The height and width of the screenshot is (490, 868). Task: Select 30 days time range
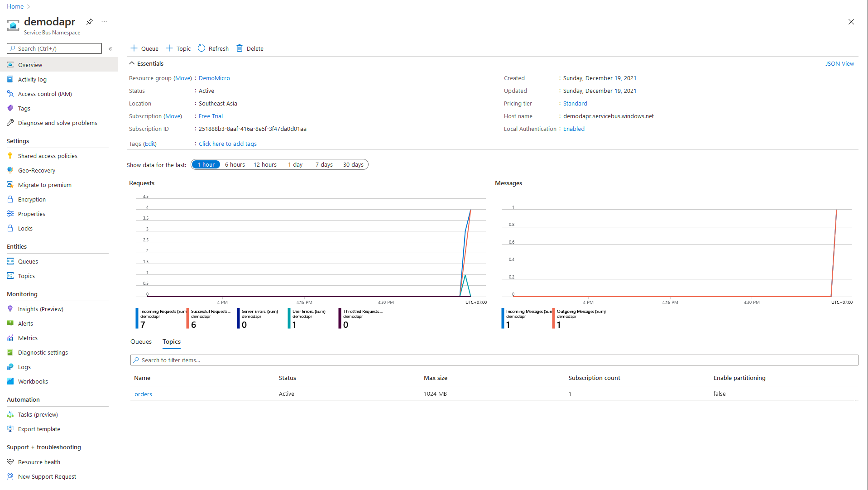(353, 164)
